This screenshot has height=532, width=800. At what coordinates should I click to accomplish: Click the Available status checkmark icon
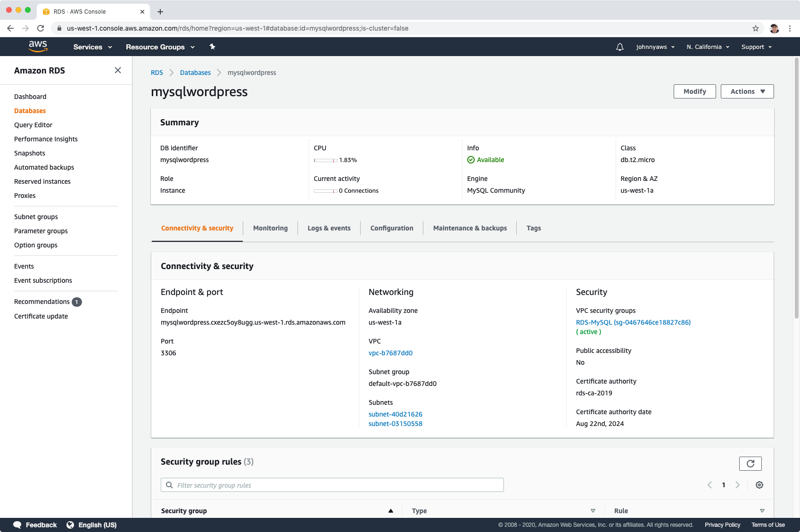pos(471,160)
